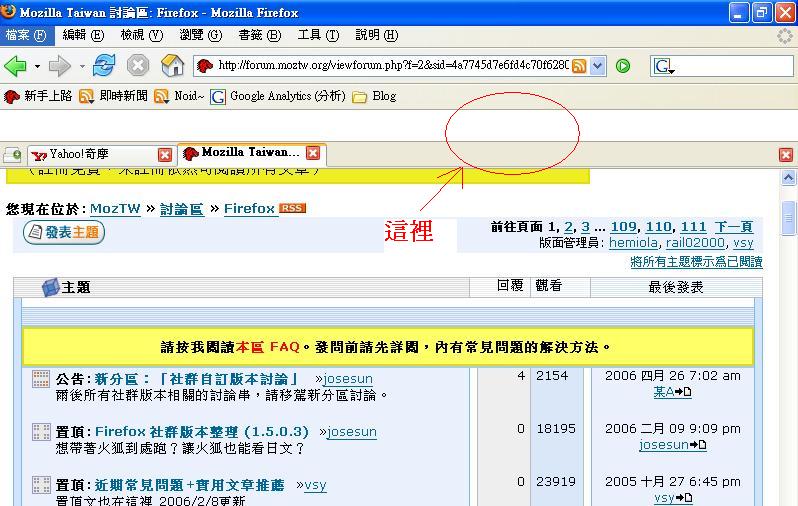Open topic 新分區：「社群自訂版本討論」

point(196,379)
